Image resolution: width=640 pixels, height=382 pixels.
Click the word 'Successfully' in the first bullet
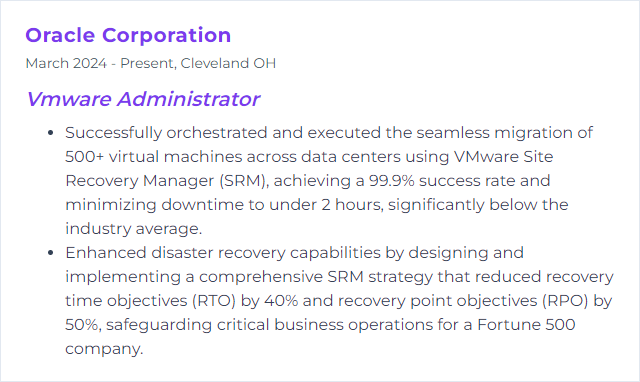point(113,133)
